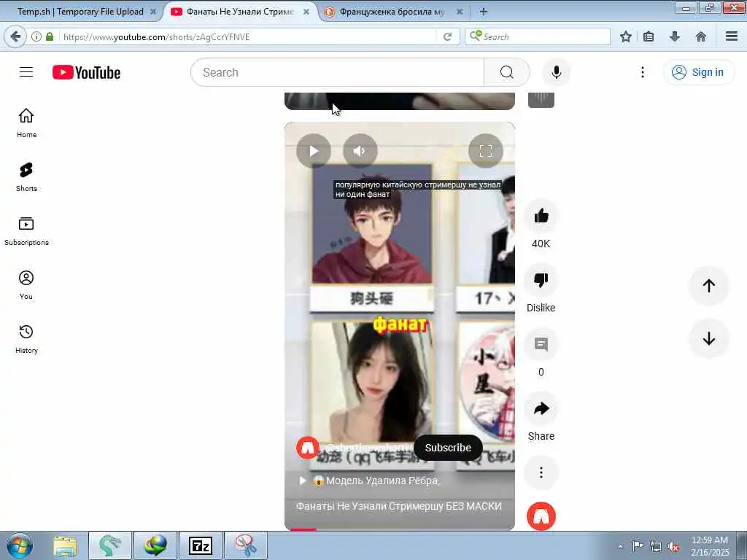Click the title Фанаты Не Узнали Стримершу
This screenshot has height=560, width=747.
tap(399, 506)
